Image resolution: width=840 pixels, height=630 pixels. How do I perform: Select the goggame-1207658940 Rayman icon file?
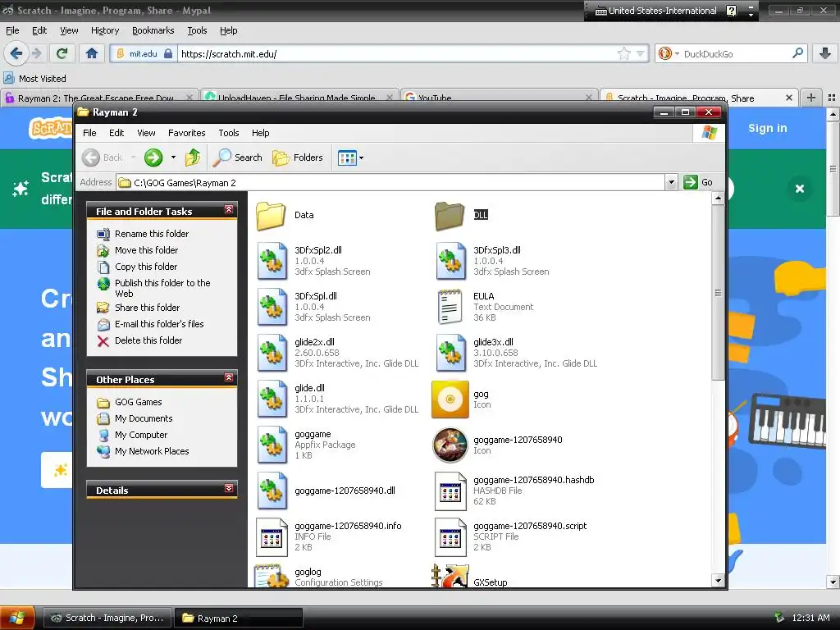(450, 445)
